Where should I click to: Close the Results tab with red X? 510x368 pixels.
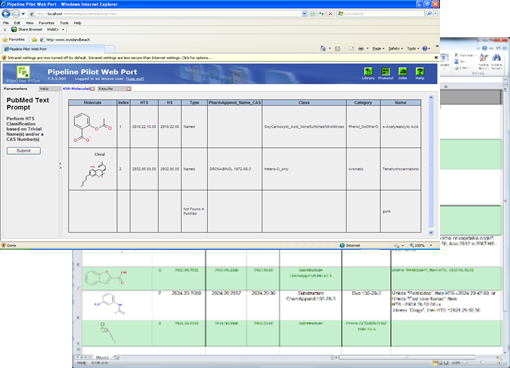click(x=129, y=89)
